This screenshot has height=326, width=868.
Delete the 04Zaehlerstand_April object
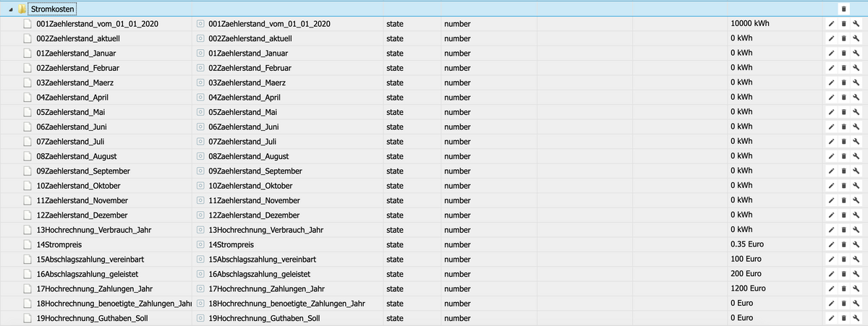click(x=843, y=98)
